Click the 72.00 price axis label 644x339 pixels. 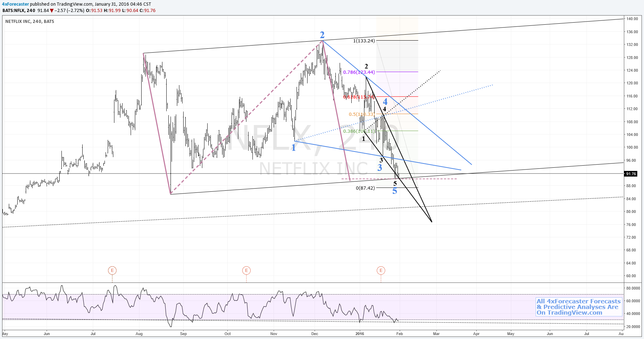[631, 237]
